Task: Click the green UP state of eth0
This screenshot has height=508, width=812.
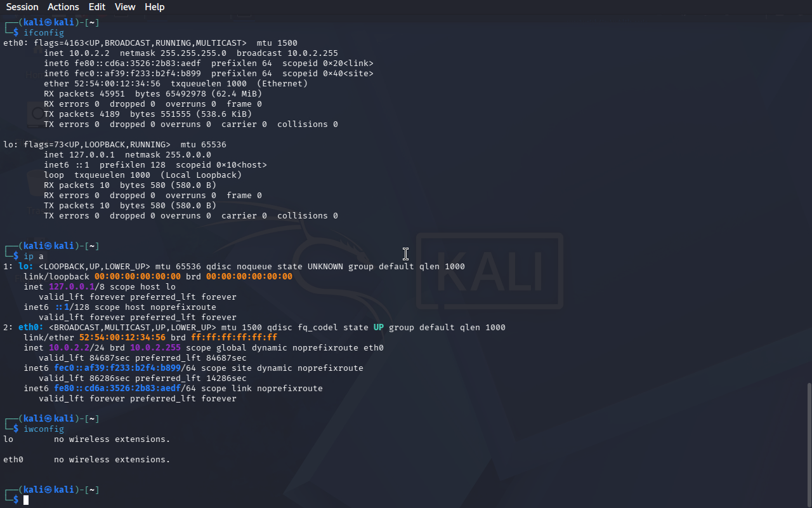Action: pos(378,328)
